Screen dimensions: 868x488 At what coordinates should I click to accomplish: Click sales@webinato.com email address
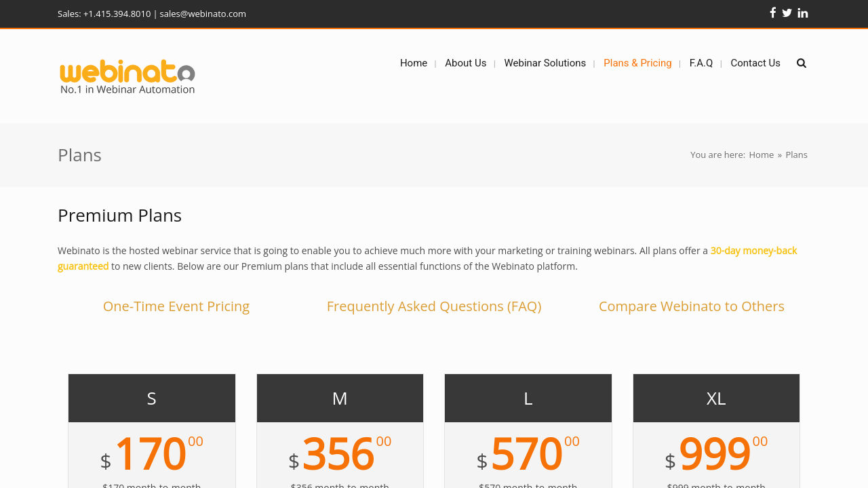(203, 14)
